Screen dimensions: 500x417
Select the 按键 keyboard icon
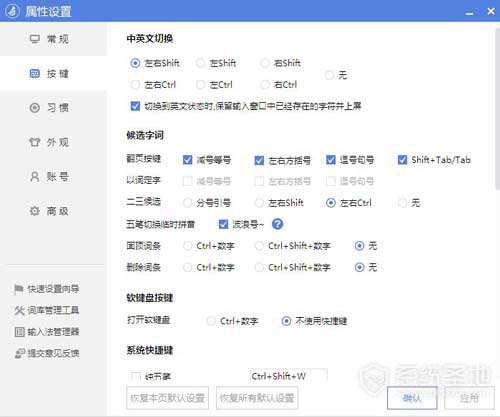tap(35, 73)
